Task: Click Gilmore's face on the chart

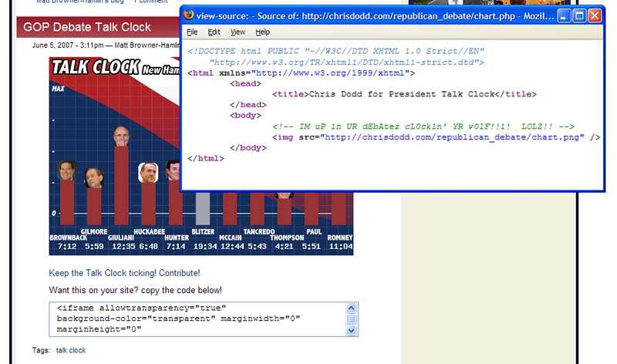Action: 94,178
